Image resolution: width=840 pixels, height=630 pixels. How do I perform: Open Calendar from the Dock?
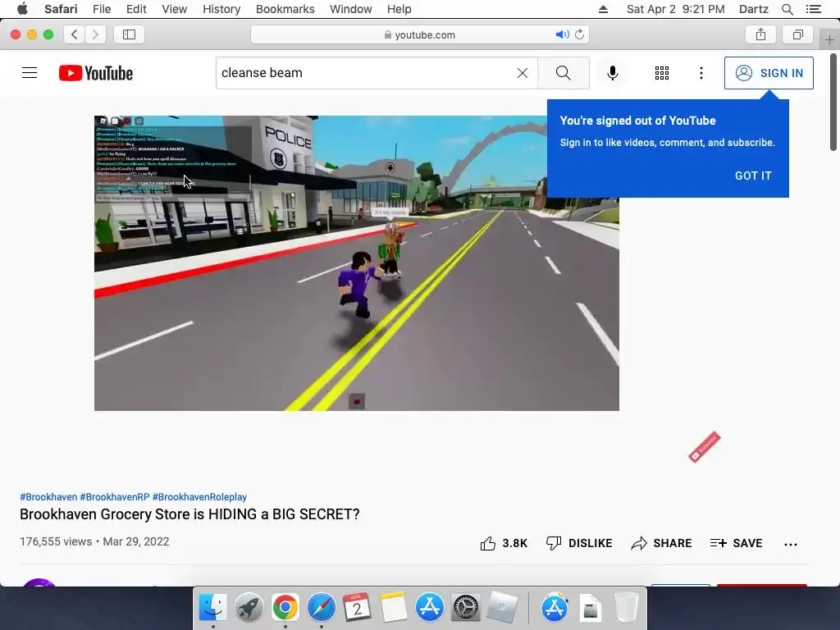point(358,608)
